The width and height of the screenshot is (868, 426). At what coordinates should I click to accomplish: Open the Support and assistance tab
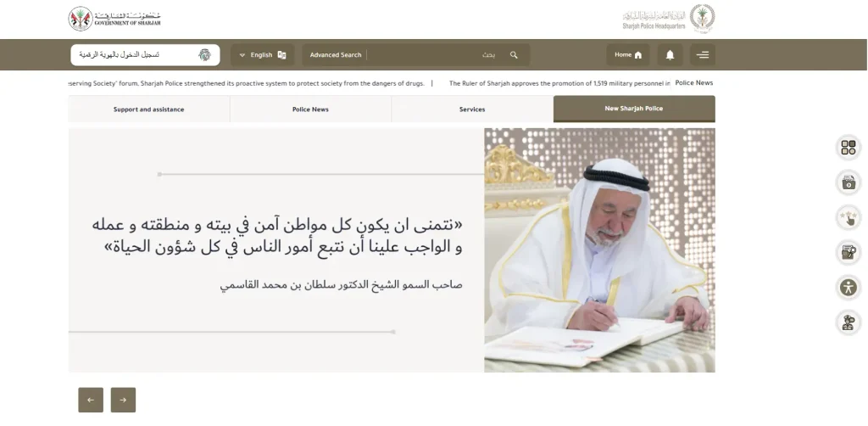click(149, 109)
